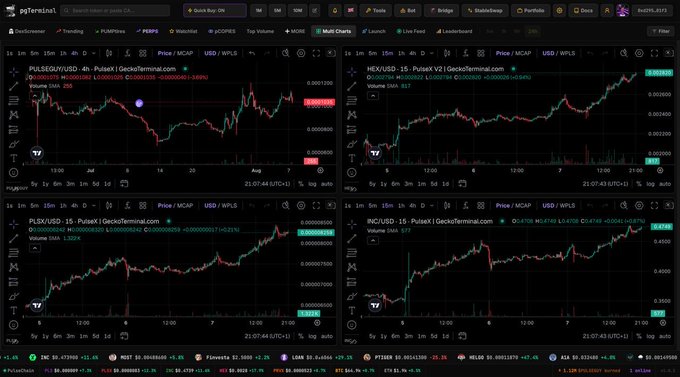This screenshot has width=680, height=377.
Task: Select Multi Charts tab
Action: tap(333, 31)
